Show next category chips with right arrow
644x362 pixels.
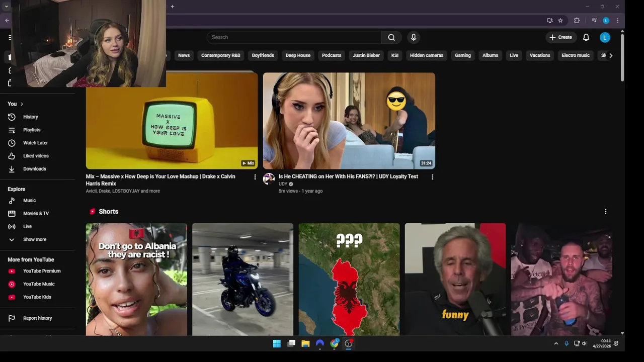(x=611, y=55)
